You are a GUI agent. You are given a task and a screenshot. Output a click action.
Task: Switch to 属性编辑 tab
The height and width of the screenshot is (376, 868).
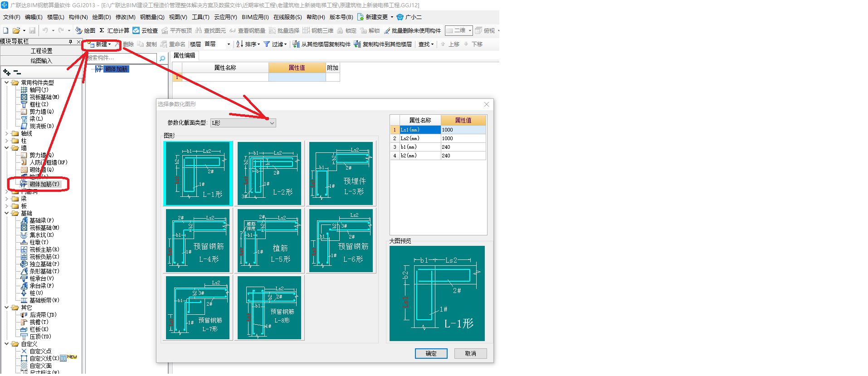click(185, 55)
